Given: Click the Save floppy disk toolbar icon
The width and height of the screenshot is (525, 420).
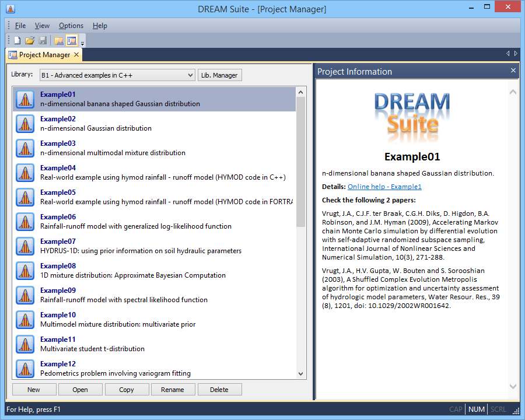Looking at the screenshot, I should coord(43,40).
